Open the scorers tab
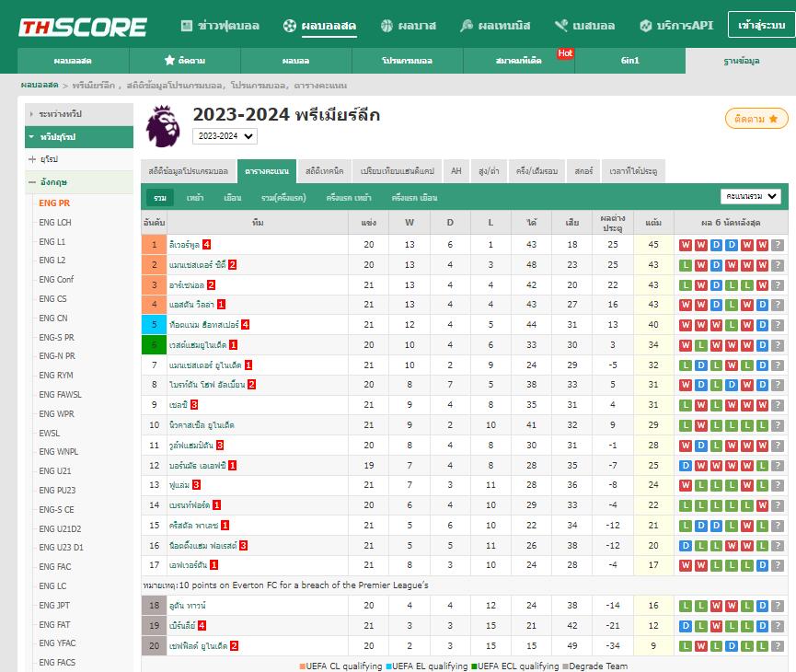This screenshot has width=796, height=672. (583, 171)
